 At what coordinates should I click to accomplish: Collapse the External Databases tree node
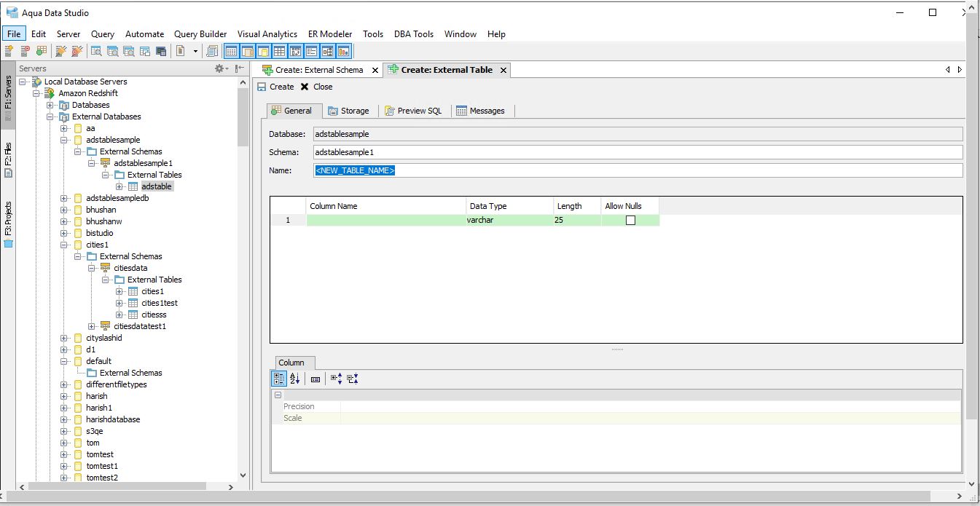point(51,116)
